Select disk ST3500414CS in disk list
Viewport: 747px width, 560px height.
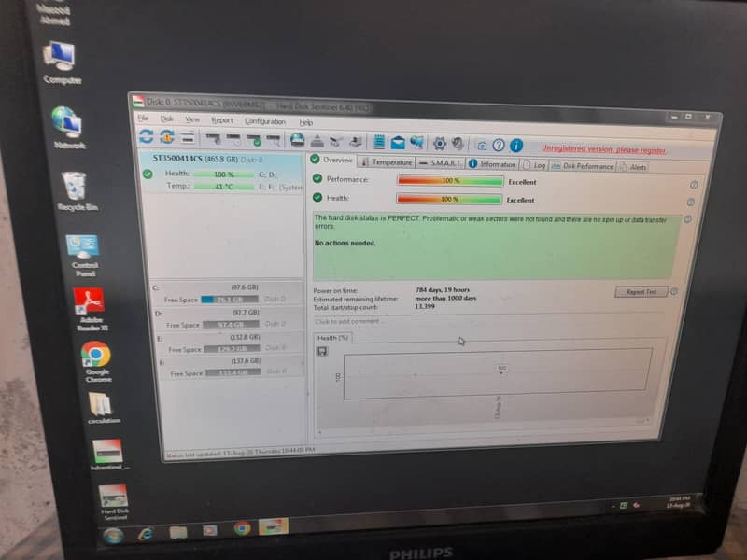[x=222, y=173]
